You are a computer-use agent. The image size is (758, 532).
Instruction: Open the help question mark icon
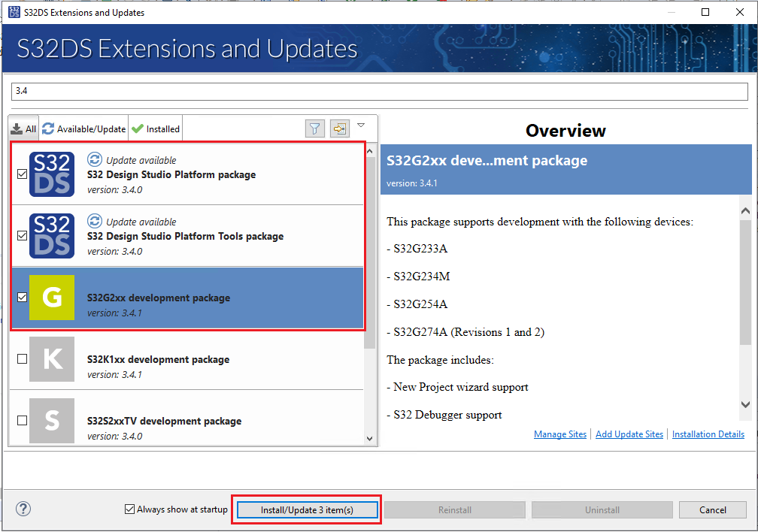[23, 509]
